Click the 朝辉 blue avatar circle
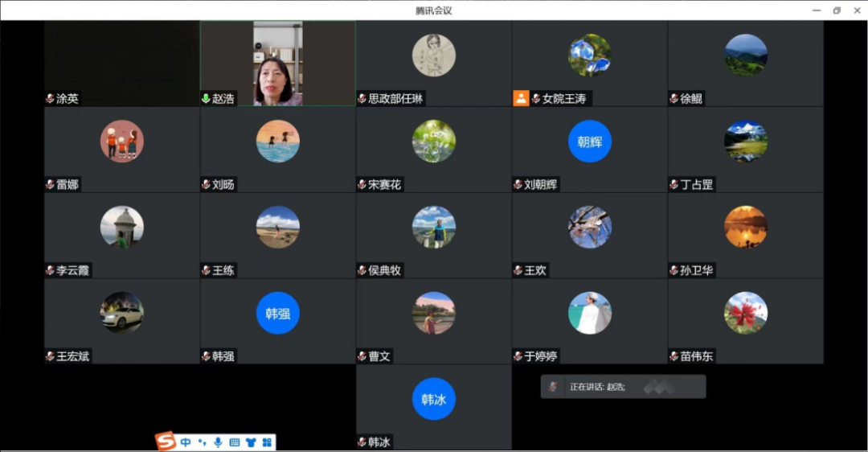The width and height of the screenshot is (868, 452). pyautogui.click(x=589, y=142)
